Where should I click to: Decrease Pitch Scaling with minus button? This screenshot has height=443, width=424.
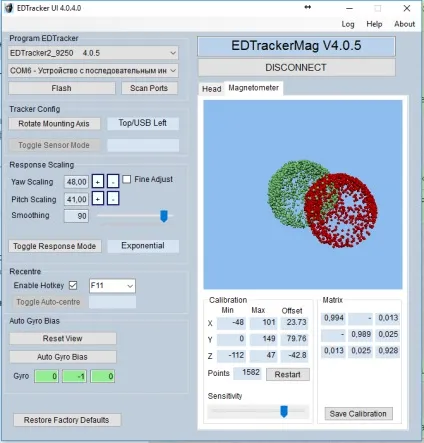113,199
